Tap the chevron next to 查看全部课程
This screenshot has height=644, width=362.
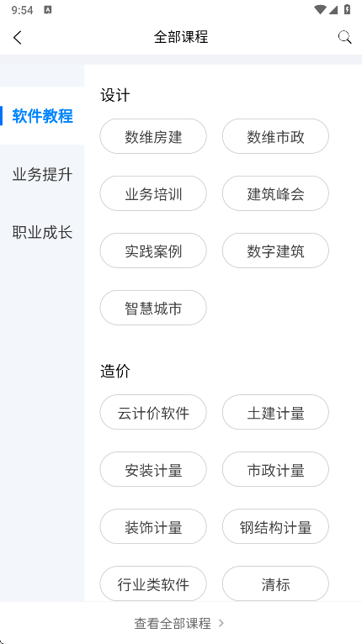221,623
